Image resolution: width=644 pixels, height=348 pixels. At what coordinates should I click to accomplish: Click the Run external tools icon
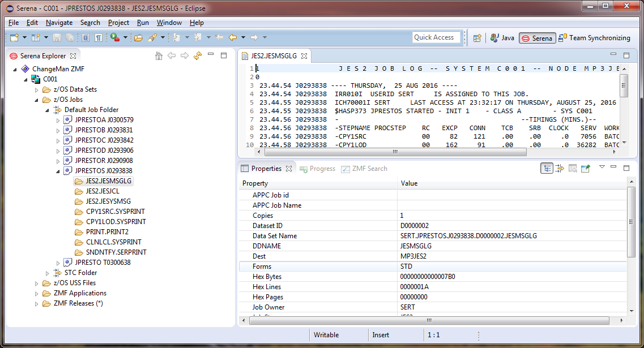point(115,37)
